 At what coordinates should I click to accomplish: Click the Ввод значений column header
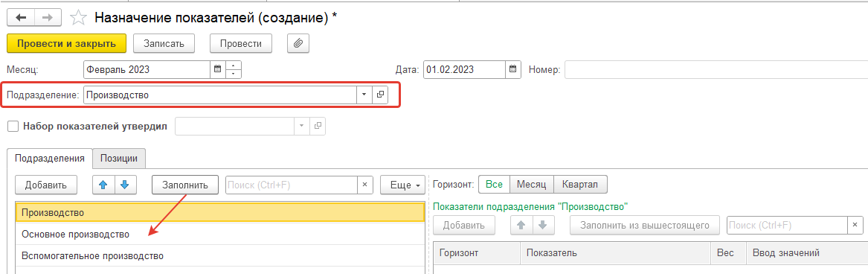[x=806, y=253]
